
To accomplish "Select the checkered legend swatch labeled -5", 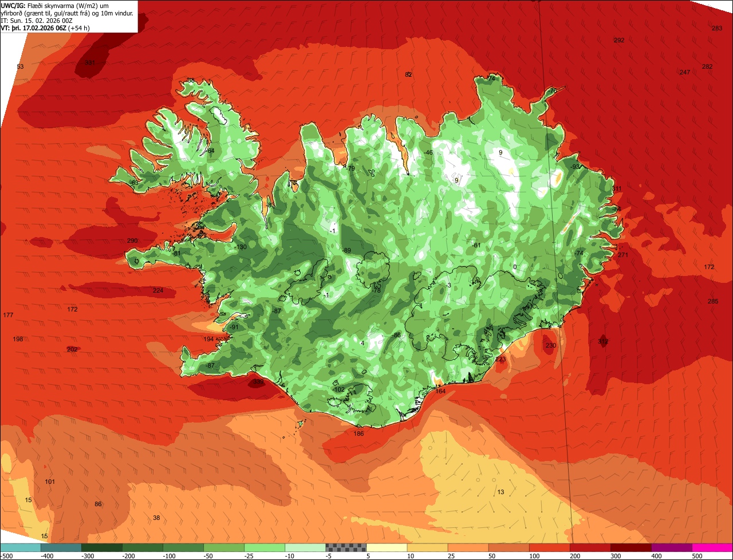I will point(346,548).
